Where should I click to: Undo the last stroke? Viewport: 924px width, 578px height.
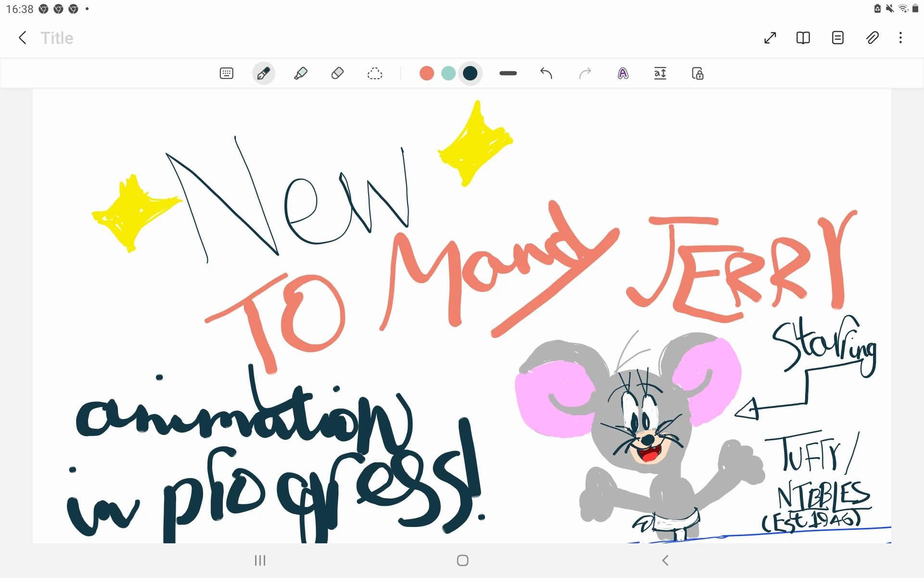546,73
